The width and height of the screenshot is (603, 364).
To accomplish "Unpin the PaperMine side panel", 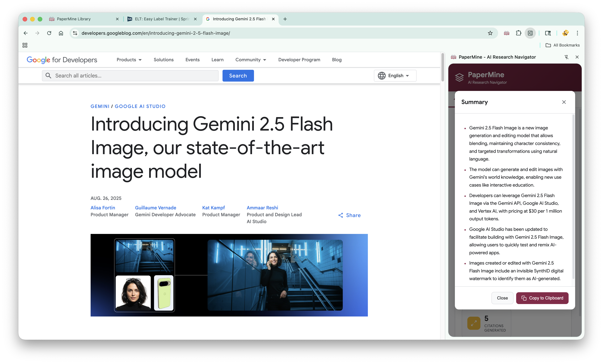I will click(566, 57).
